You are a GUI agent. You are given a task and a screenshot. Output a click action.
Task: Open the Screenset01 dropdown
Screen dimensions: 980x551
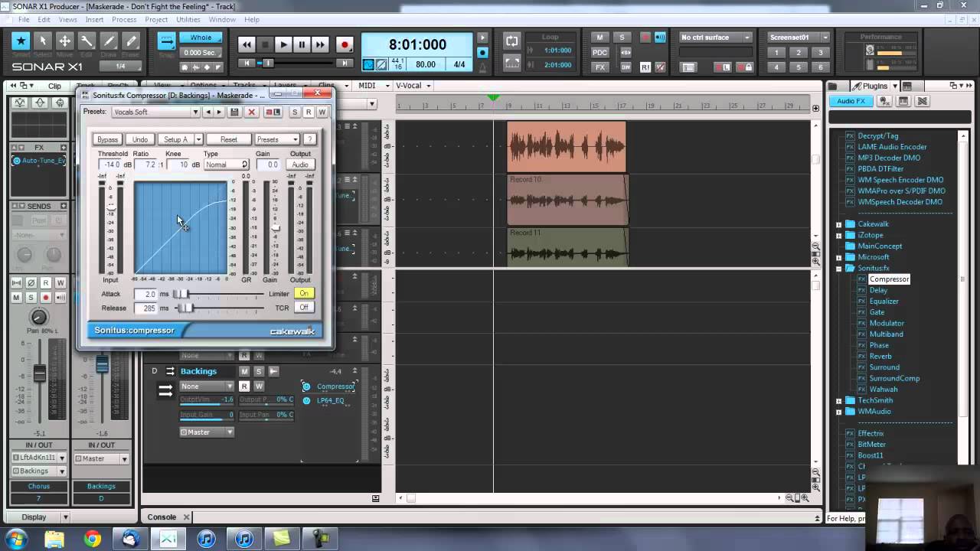point(825,37)
